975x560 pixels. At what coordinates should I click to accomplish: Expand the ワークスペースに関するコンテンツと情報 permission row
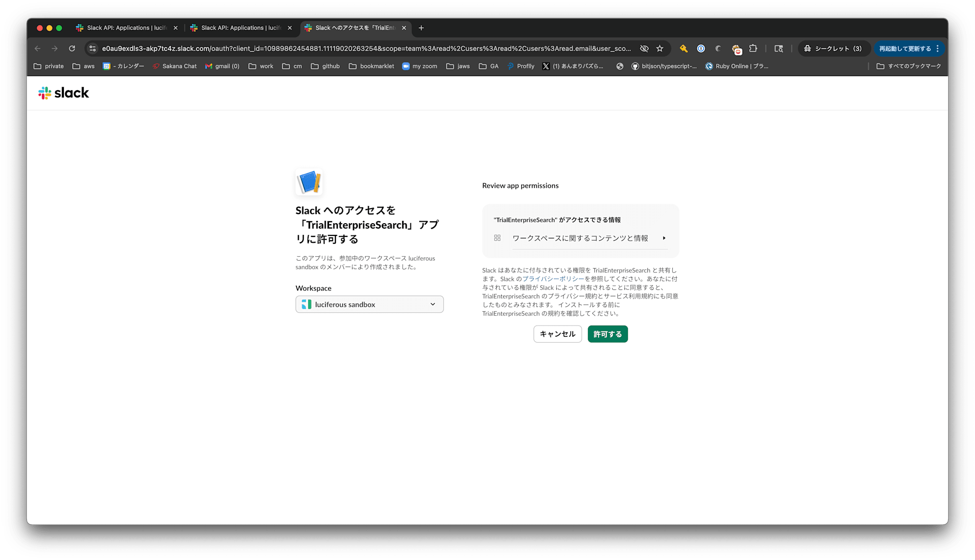pos(581,238)
